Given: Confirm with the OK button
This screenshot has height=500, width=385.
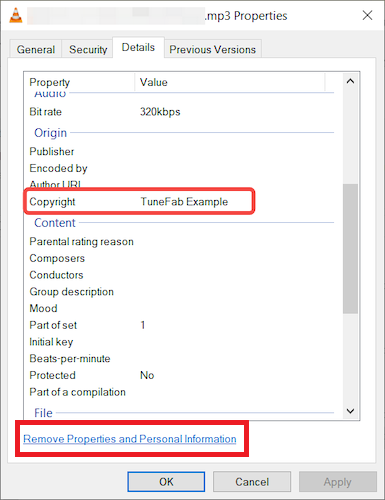Looking at the screenshot, I should pyautogui.click(x=166, y=482).
